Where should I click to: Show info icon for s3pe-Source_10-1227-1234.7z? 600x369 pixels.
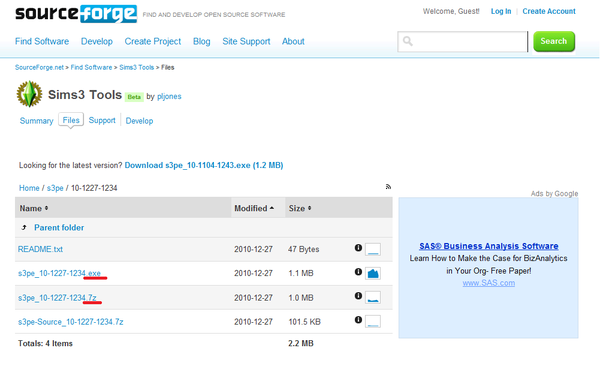[358, 320]
